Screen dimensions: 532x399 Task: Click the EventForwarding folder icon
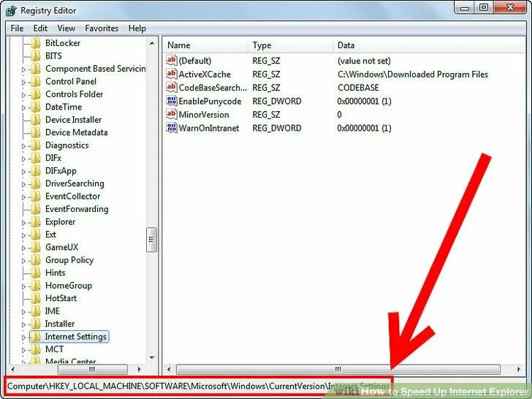(x=36, y=209)
